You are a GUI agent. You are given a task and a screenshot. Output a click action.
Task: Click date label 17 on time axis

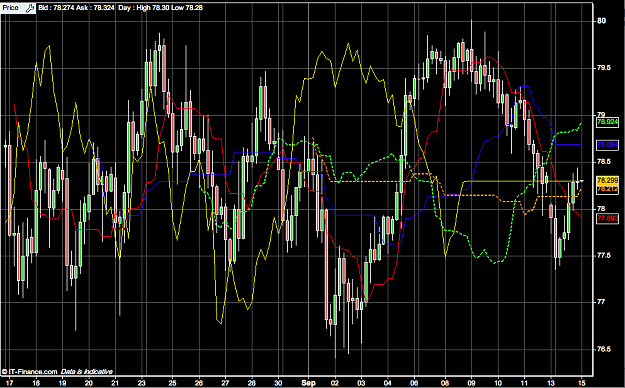point(9,383)
